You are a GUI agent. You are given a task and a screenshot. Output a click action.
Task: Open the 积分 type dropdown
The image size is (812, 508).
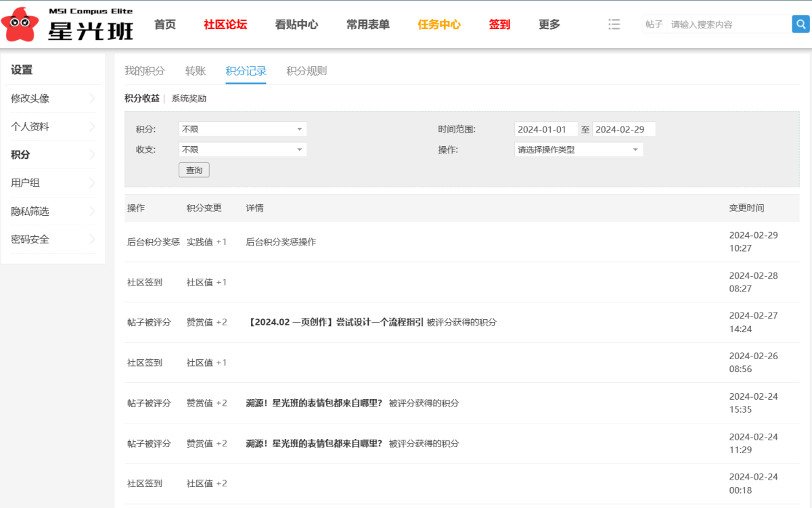242,129
